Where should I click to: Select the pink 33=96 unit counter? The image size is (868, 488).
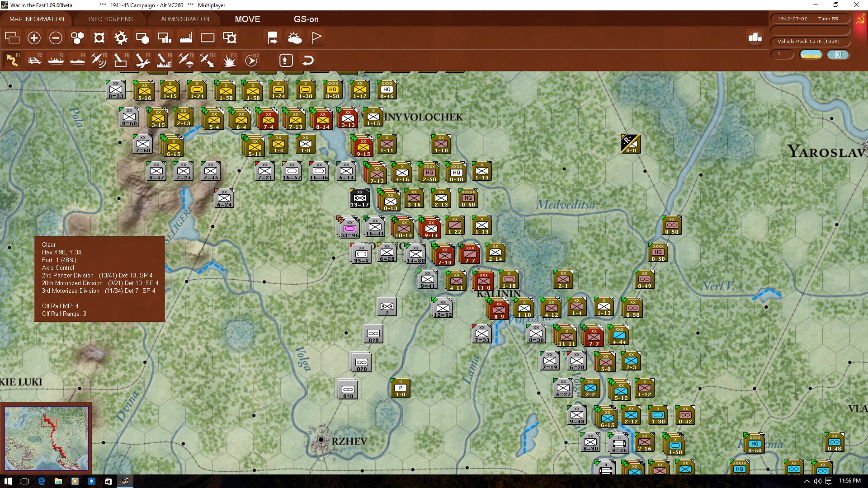pos(349,228)
